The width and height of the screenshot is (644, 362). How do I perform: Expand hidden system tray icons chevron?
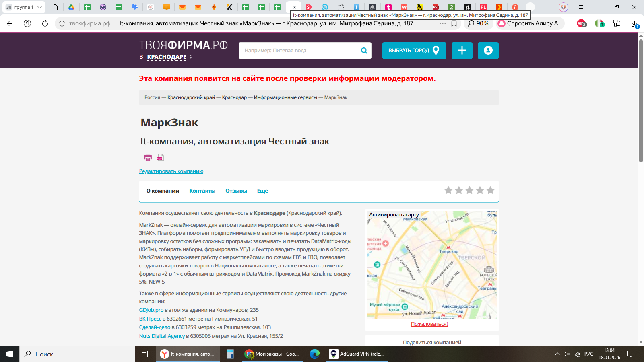point(557,354)
